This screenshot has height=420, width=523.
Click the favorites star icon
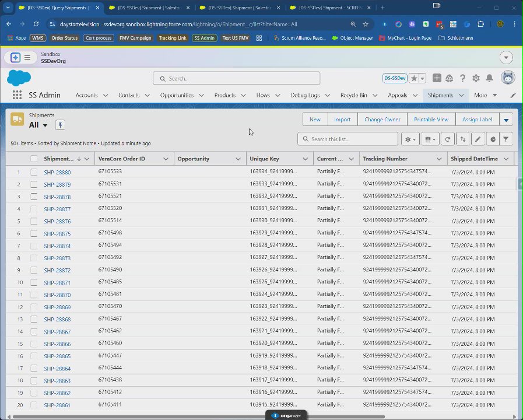(414, 78)
